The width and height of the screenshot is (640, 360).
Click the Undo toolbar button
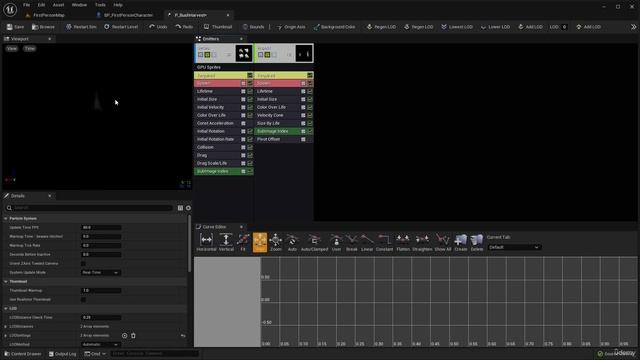click(x=158, y=27)
